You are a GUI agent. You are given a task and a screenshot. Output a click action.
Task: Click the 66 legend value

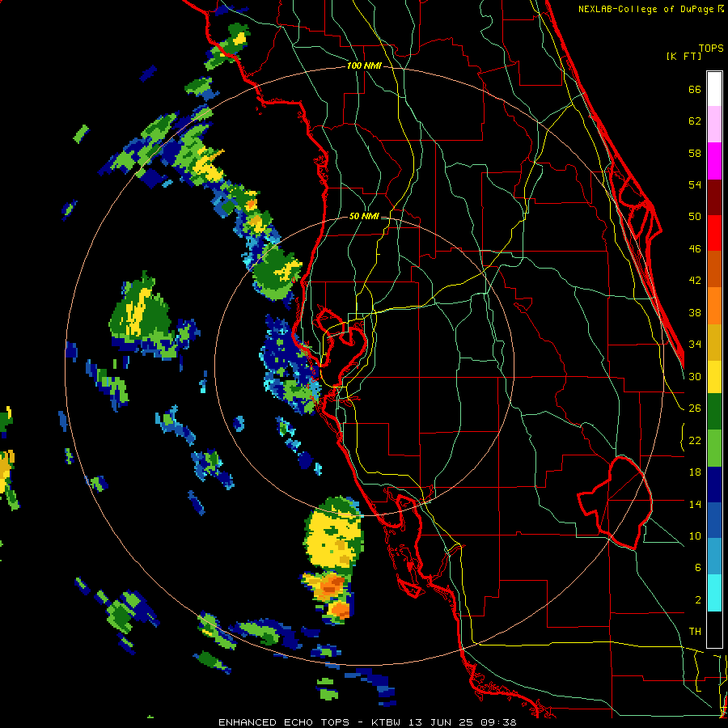[x=695, y=90]
